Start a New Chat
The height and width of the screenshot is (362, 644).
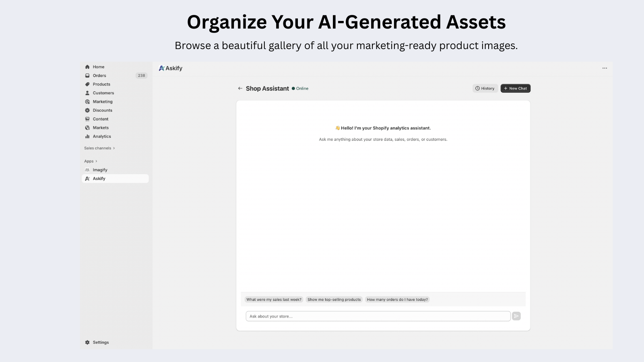pos(515,88)
